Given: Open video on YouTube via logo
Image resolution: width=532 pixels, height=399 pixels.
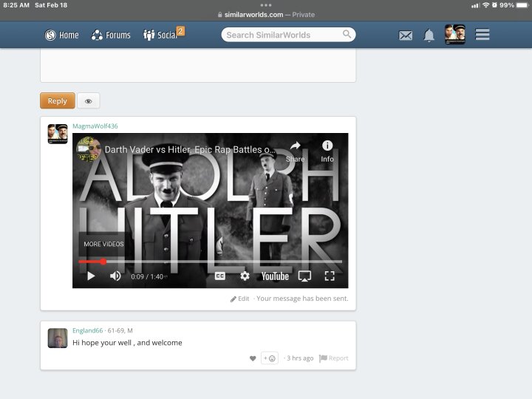Looking at the screenshot, I should tap(275, 276).
